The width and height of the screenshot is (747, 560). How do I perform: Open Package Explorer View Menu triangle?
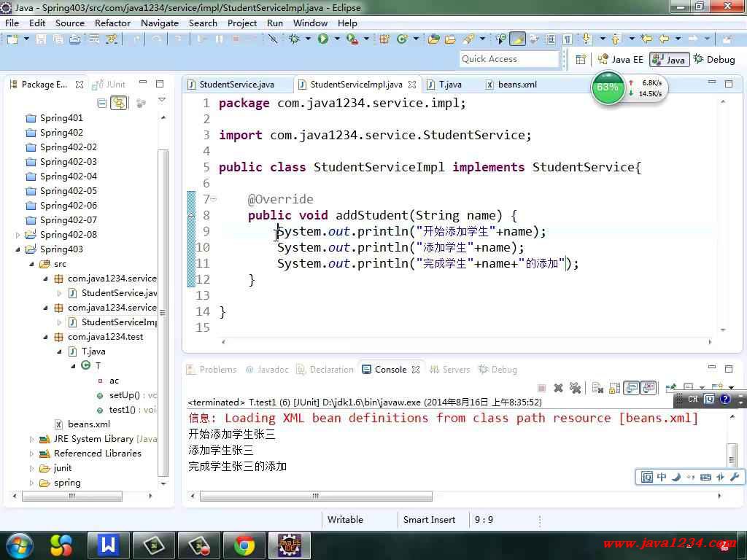[162, 101]
